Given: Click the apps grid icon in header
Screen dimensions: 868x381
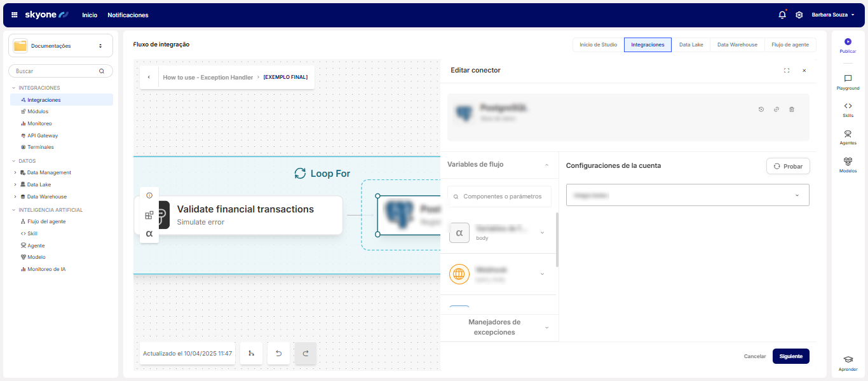Looking at the screenshot, I should pyautogui.click(x=15, y=15).
